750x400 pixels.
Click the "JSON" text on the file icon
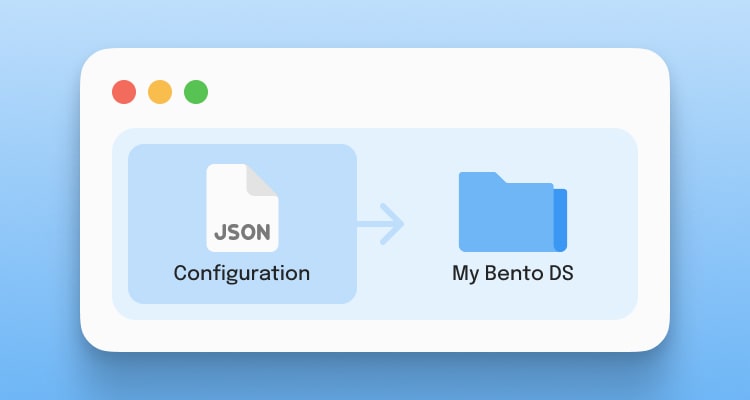[x=242, y=232]
